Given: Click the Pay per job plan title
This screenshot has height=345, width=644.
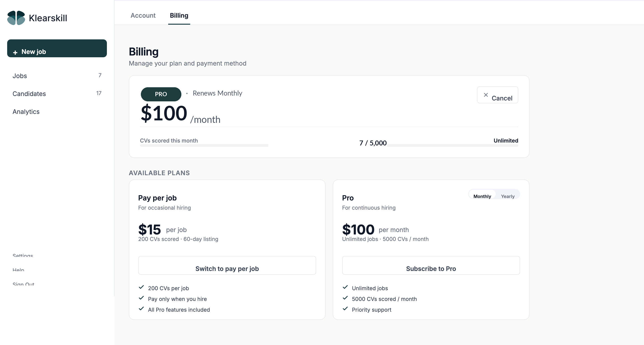Looking at the screenshot, I should (157, 198).
